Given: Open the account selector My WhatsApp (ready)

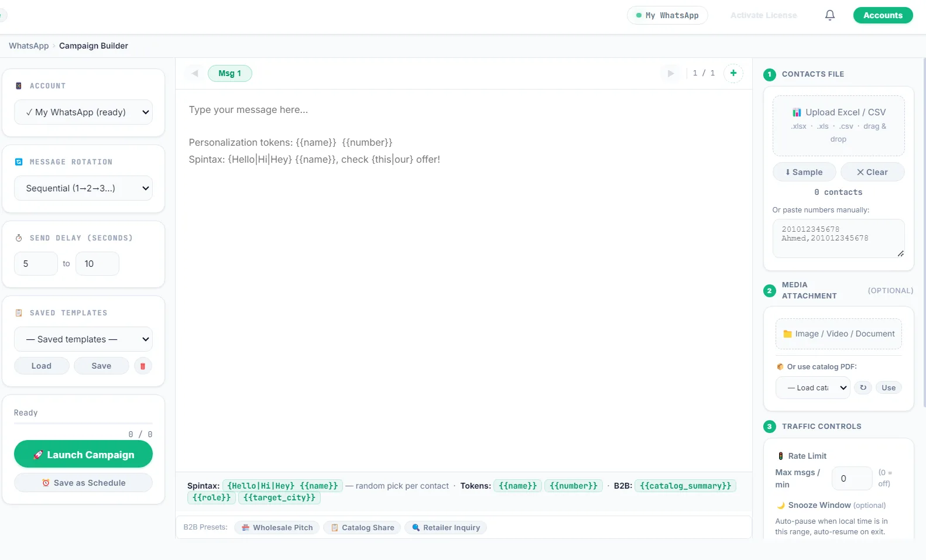Looking at the screenshot, I should click(83, 112).
